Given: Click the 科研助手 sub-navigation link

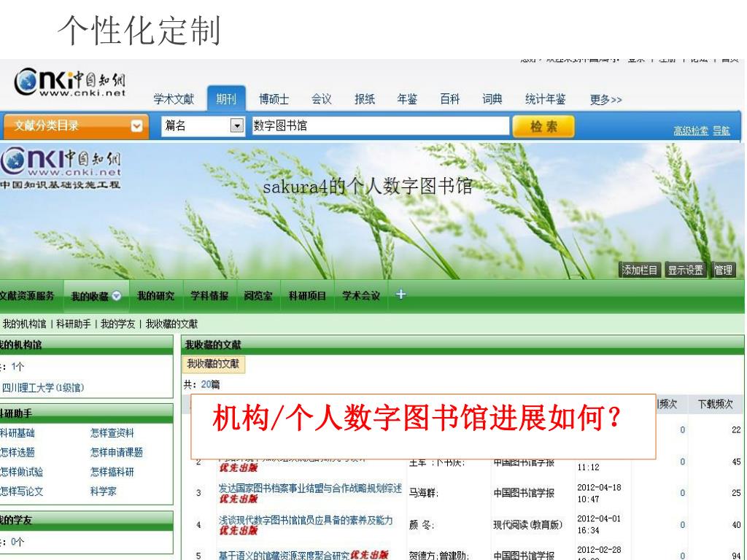Looking at the screenshot, I should (74, 324).
